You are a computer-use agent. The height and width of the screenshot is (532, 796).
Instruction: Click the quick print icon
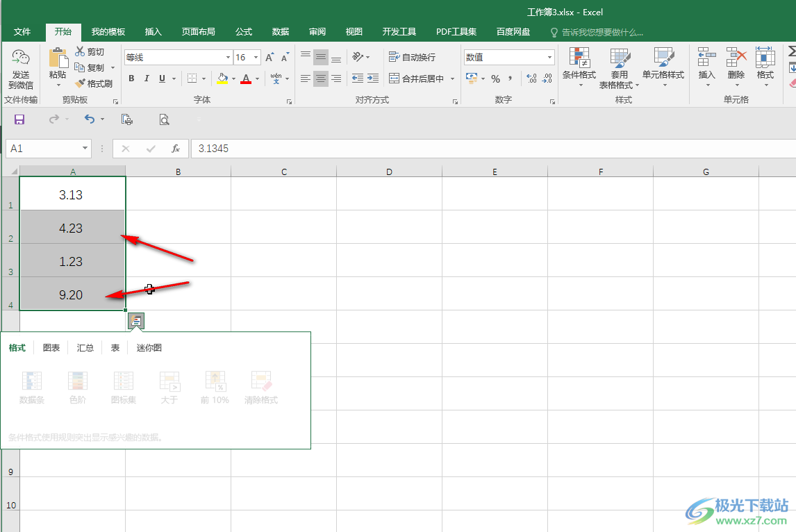[x=127, y=119]
